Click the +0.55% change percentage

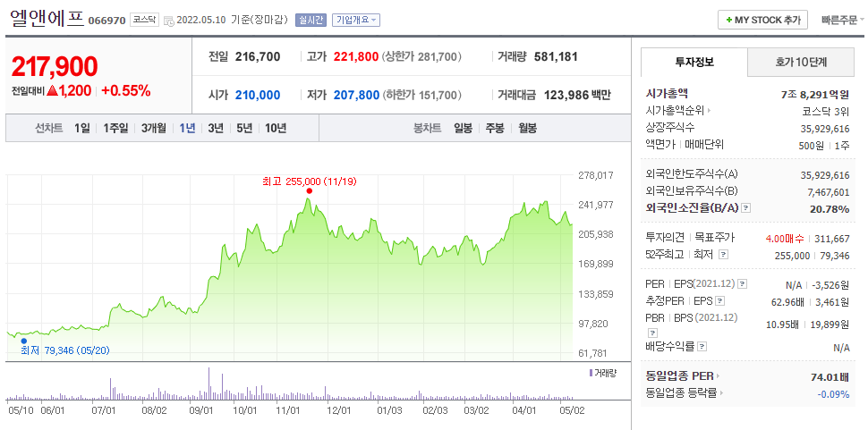[125, 91]
